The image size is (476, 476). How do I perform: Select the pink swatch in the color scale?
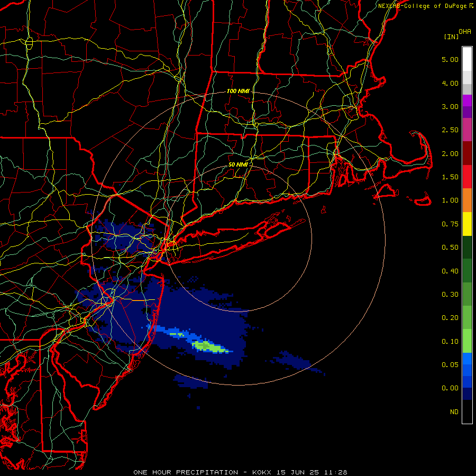point(467,130)
